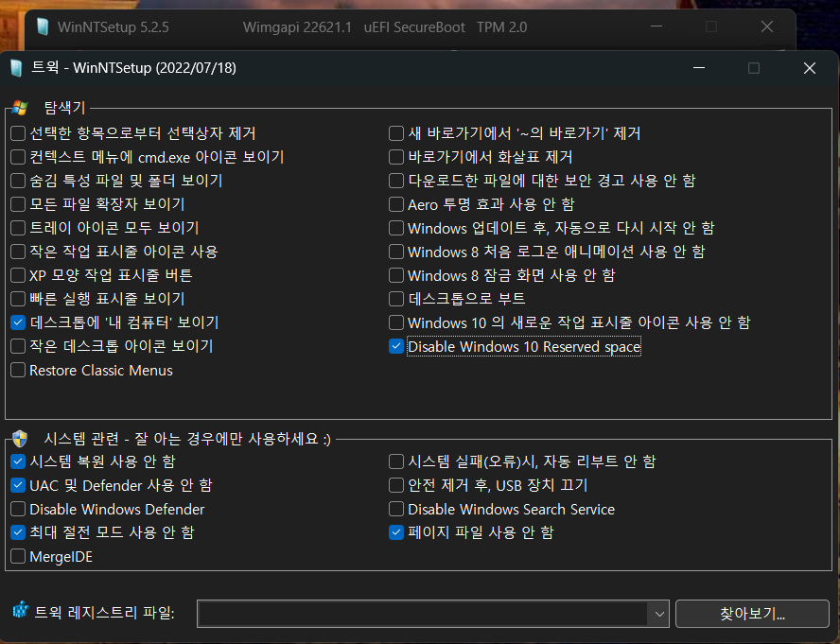Enable Disable Windows Defender checkbox

(18, 509)
